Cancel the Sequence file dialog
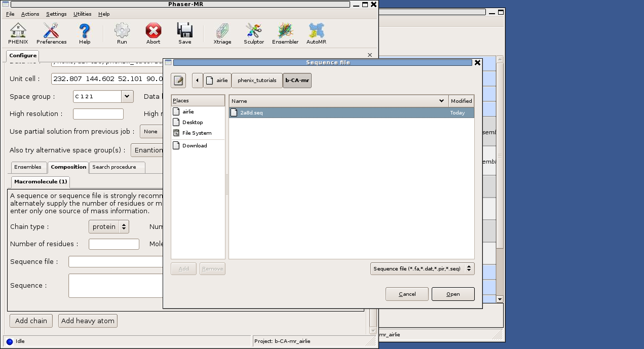Screen dimensions: 644x349 click(407, 294)
